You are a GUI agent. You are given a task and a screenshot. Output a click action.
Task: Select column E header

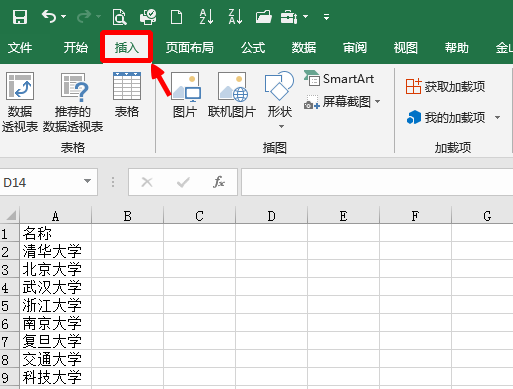click(343, 216)
